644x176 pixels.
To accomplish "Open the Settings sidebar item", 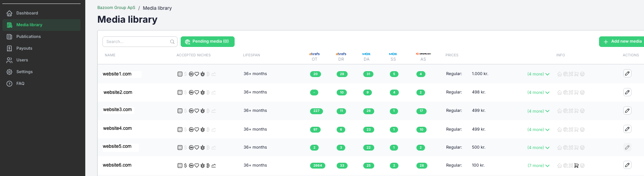I will coord(24,72).
